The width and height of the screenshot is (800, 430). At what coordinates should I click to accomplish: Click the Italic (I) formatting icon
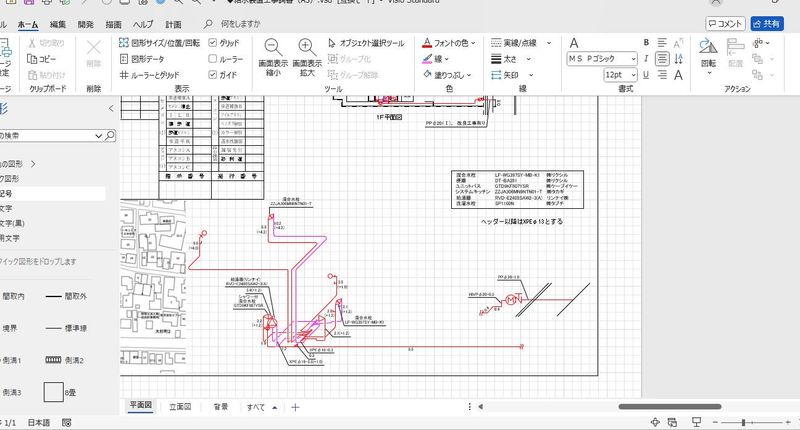646,59
